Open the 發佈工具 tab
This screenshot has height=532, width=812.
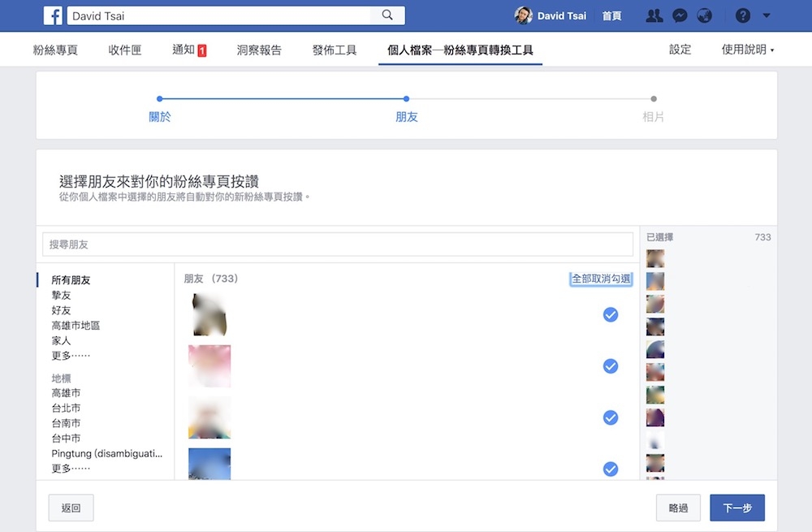point(334,49)
